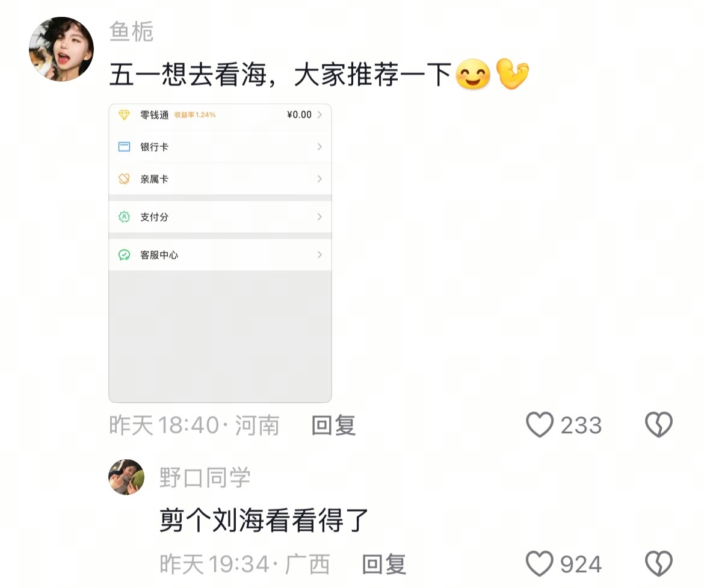Open 鱼栀's profile avatar
The width and height of the screenshot is (704, 588).
tap(61, 49)
